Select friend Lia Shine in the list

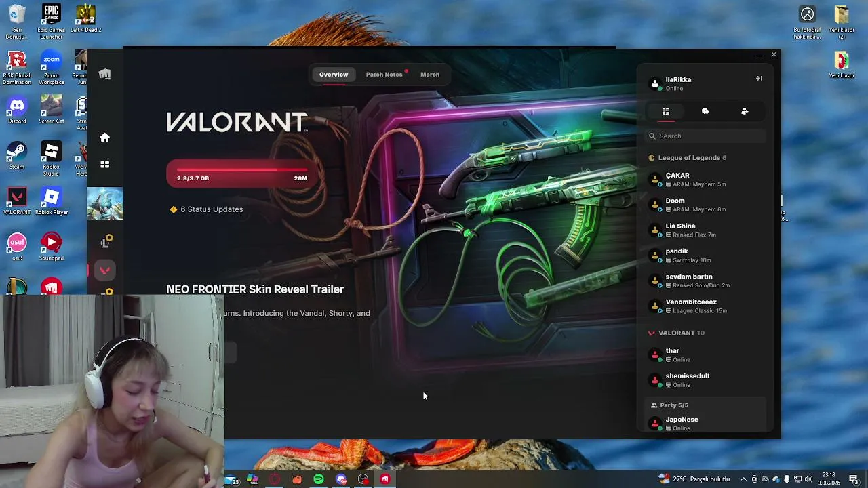[705, 230]
